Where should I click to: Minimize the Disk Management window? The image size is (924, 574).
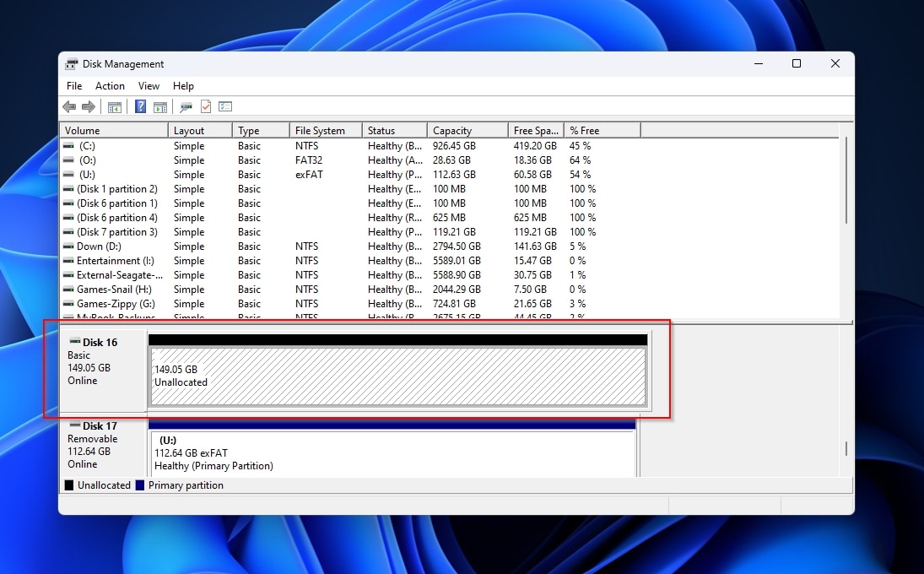pos(759,63)
